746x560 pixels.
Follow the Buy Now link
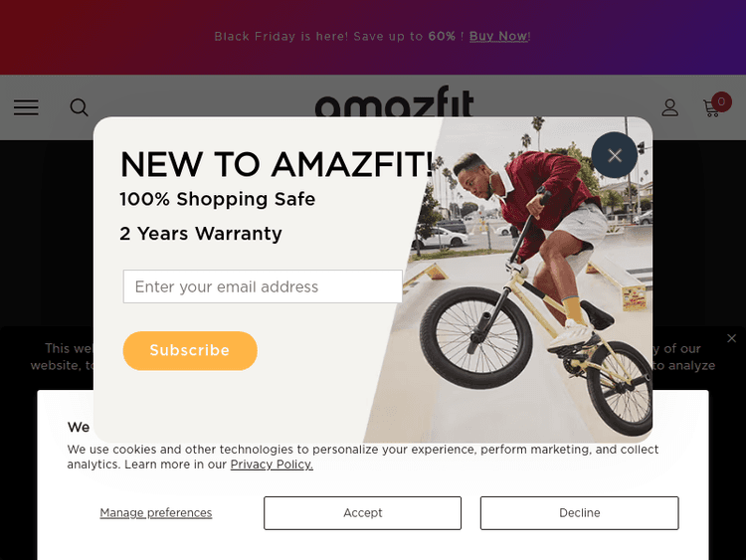point(497,36)
